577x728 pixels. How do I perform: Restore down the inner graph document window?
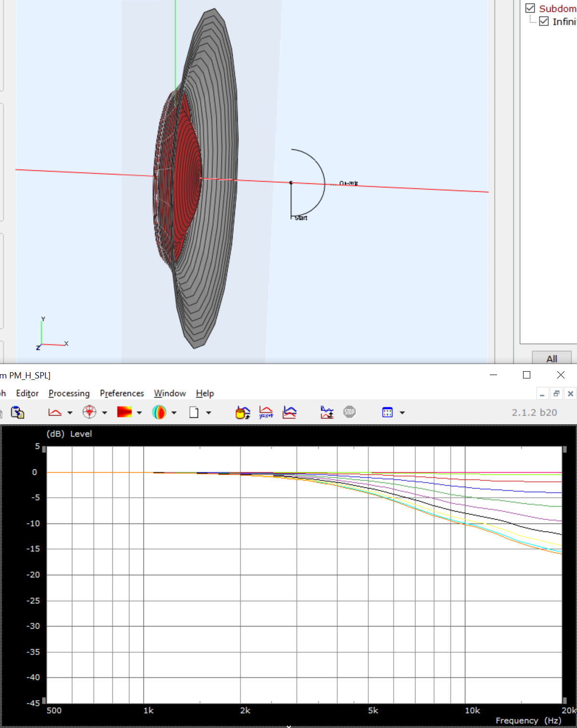556,394
